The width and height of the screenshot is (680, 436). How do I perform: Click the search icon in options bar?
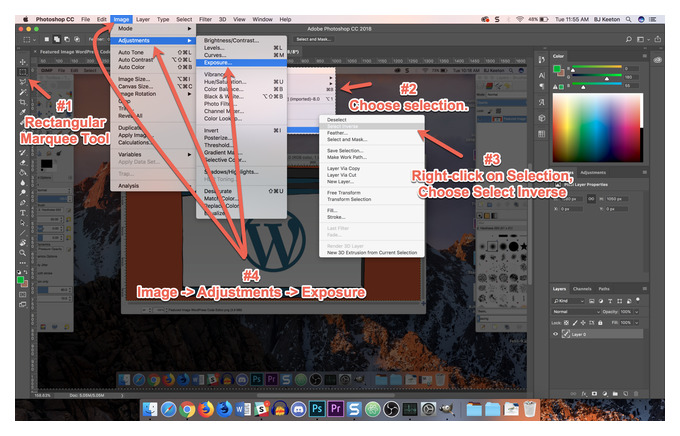coord(628,39)
